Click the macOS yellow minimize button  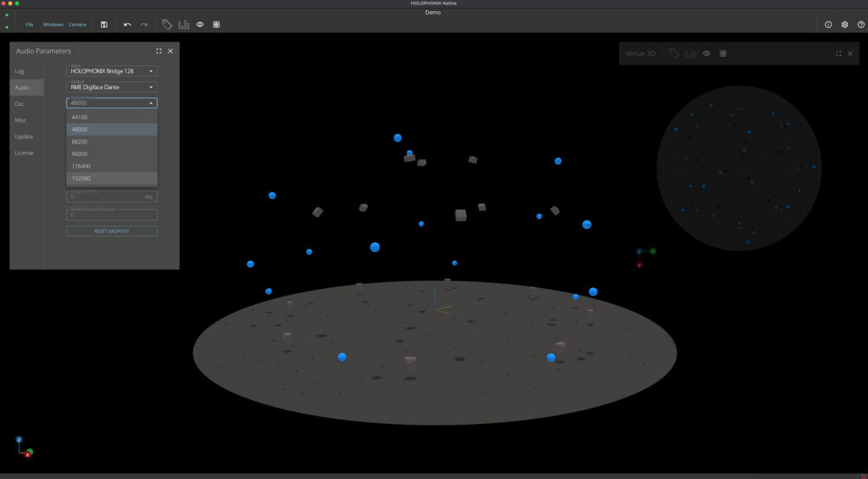10,3
